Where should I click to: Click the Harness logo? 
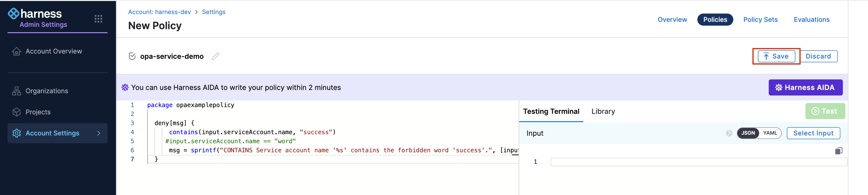(x=35, y=14)
